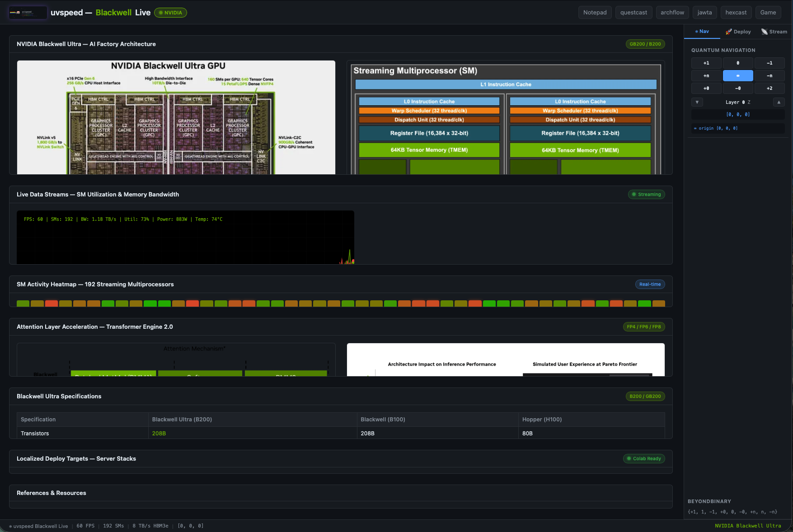
Task: Select a red cell in the SM activity heatmap
Action: [x=52, y=303]
